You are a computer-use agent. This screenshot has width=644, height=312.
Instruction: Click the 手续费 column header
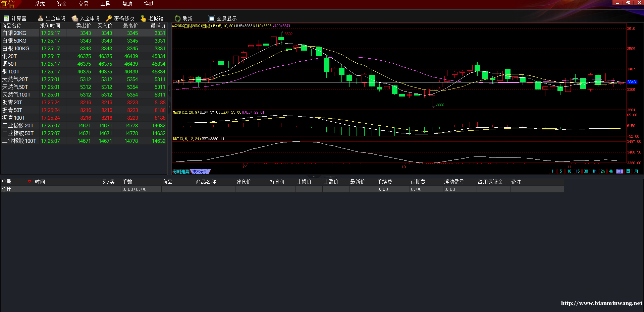coord(384,182)
